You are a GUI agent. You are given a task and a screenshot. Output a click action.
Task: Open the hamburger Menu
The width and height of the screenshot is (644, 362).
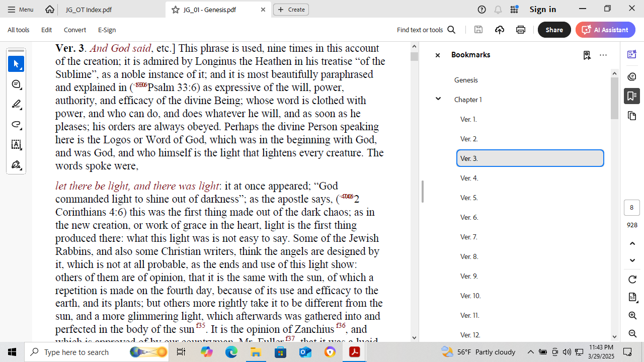(x=21, y=10)
